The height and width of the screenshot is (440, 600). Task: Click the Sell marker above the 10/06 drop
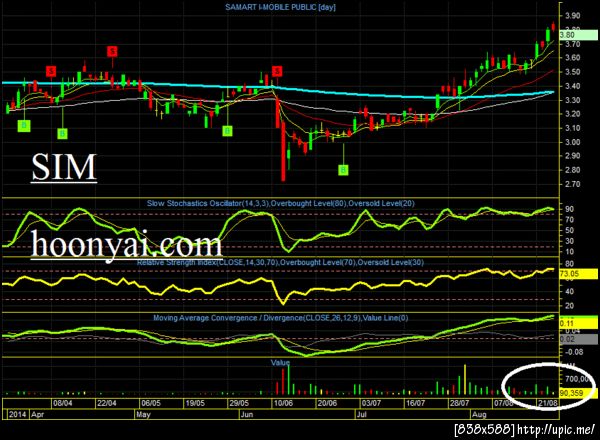277,71
